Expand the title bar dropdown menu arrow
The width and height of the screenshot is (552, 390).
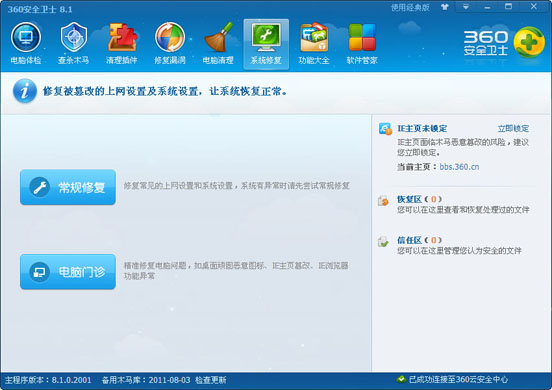(x=466, y=7)
